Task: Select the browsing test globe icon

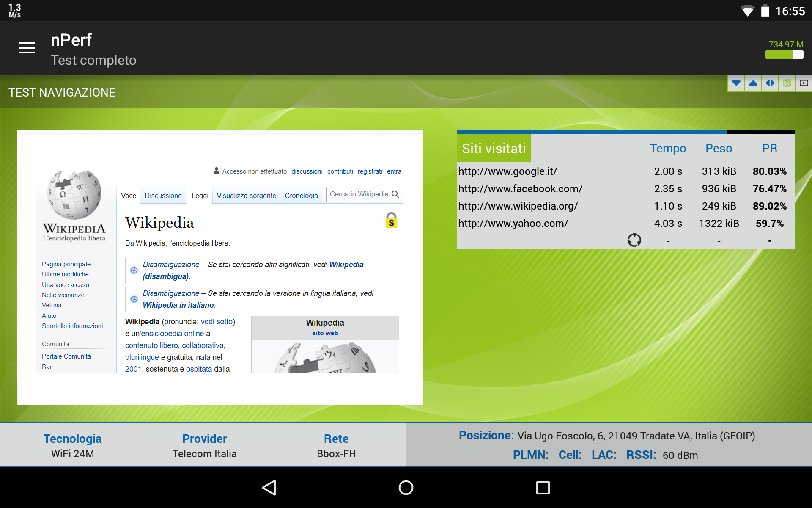Action: (x=787, y=83)
